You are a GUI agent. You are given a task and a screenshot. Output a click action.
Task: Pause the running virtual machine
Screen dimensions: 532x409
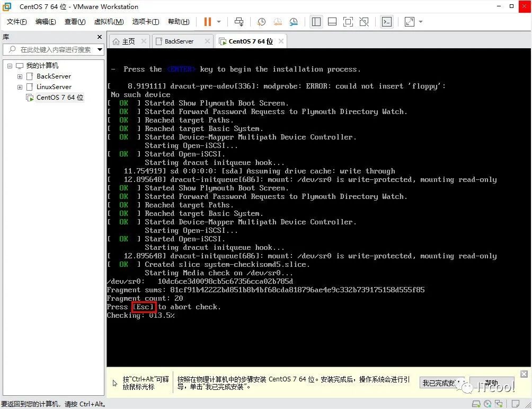(x=207, y=22)
